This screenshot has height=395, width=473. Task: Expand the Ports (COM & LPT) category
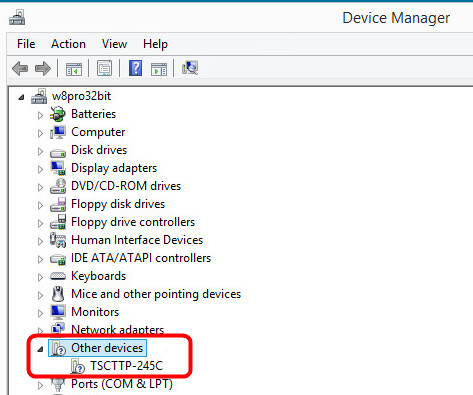[x=40, y=385]
